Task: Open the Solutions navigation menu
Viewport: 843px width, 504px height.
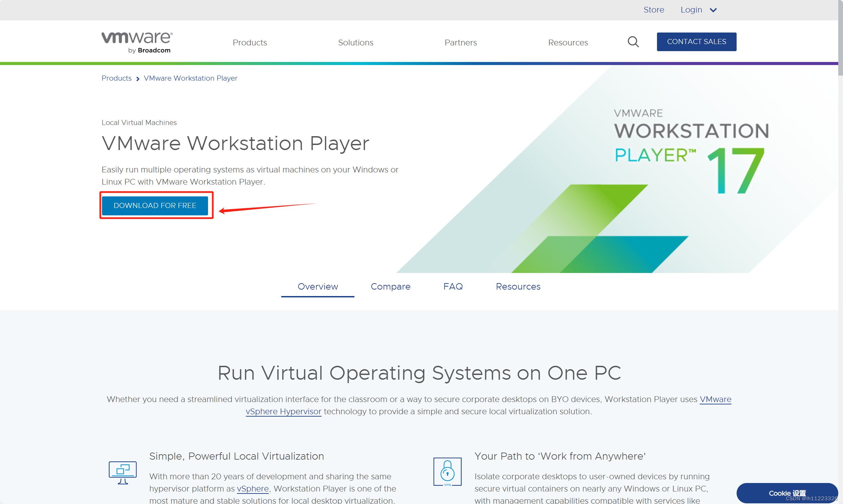Action: [x=356, y=42]
